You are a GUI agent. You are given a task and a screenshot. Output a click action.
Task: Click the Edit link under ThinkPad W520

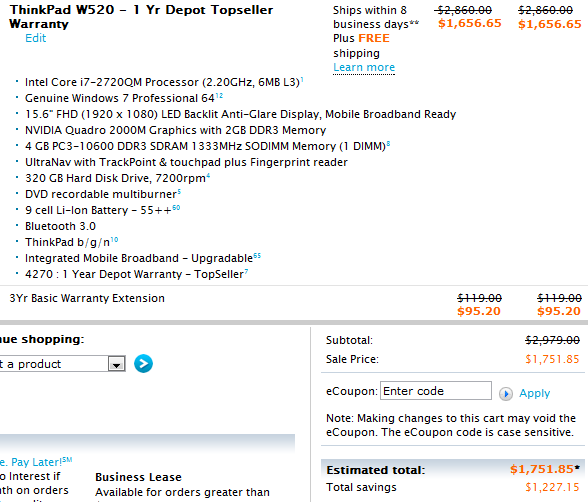36,38
